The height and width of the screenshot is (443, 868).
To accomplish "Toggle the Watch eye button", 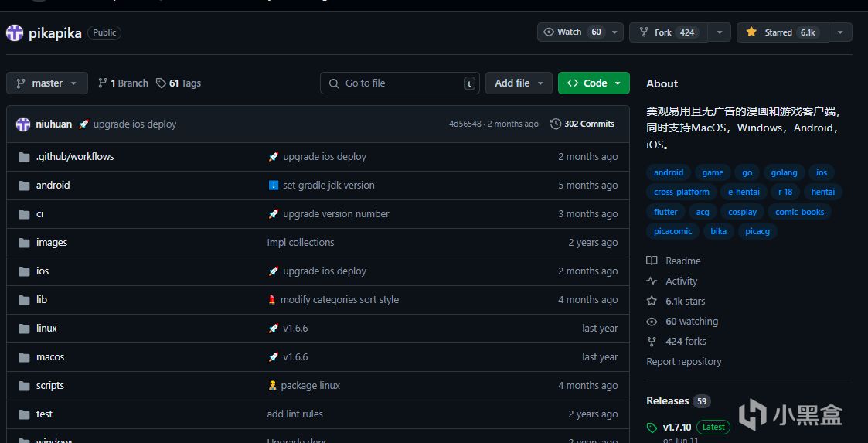I will tap(570, 32).
